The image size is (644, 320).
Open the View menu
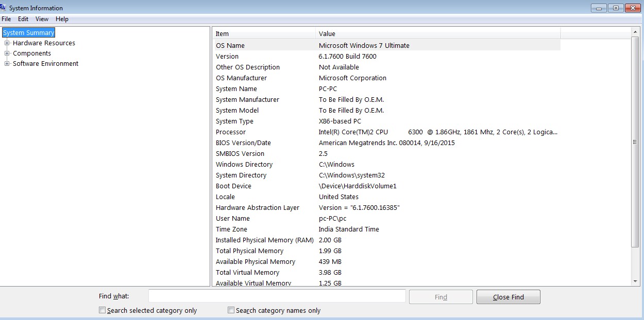(x=42, y=19)
